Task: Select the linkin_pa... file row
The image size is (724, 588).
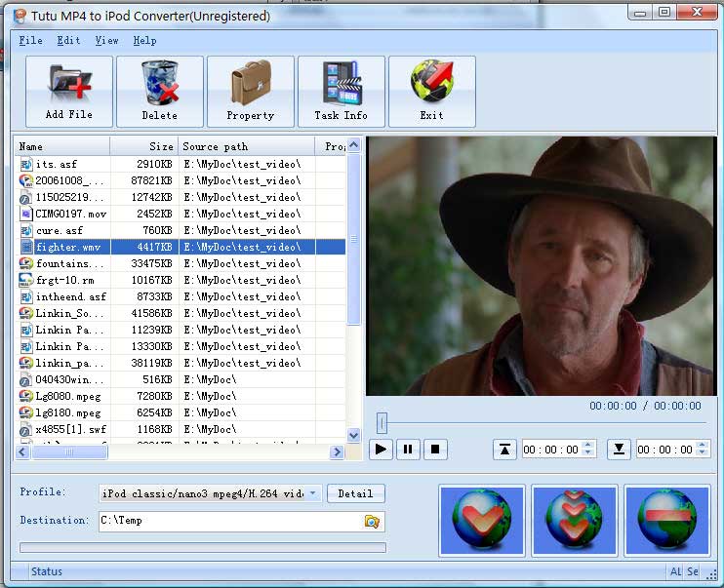Action: tap(181, 363)
